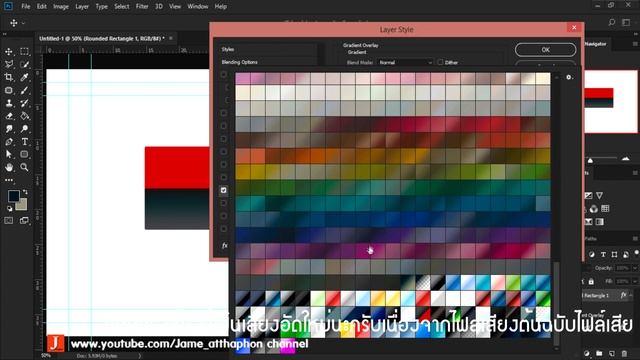Select the Hand tool
Viewport: 640px width, 360px height.
9,167
